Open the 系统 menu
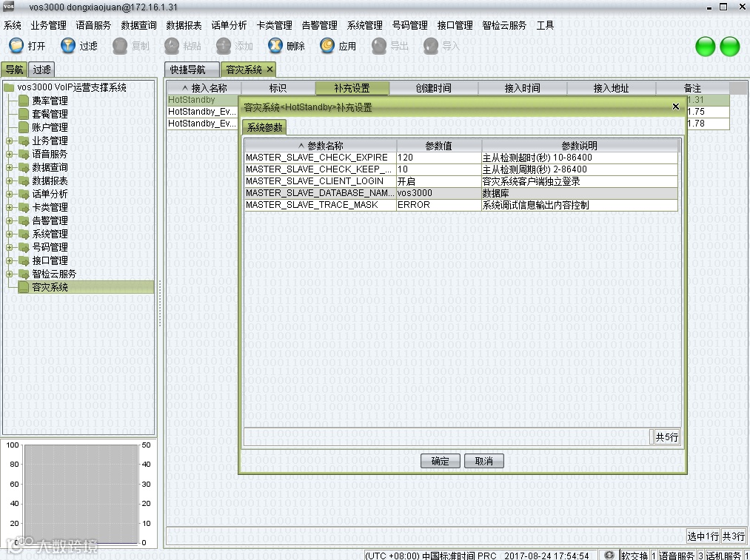 pyautogui.click(x=13, y=25)
